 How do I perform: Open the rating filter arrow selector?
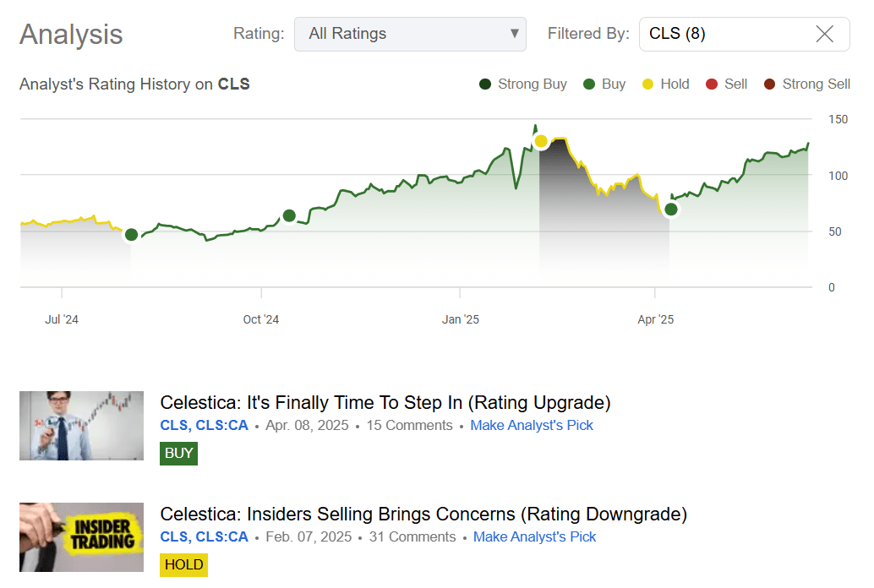click(x=513, y=34)
